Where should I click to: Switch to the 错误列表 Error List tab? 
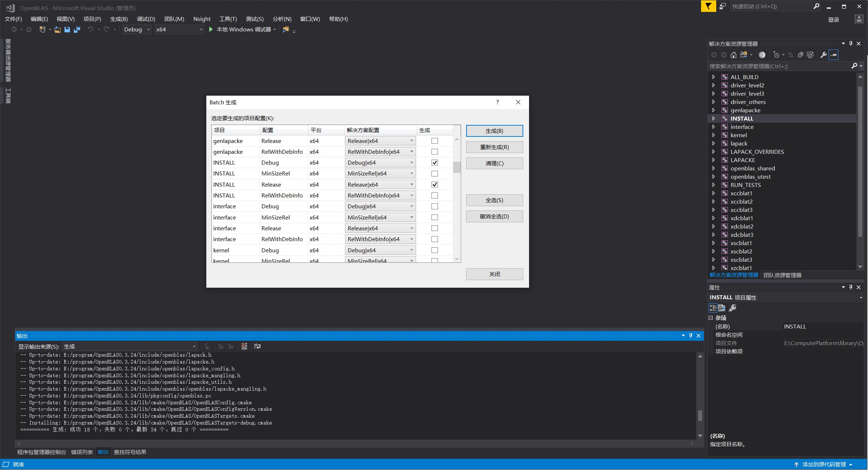82,452
